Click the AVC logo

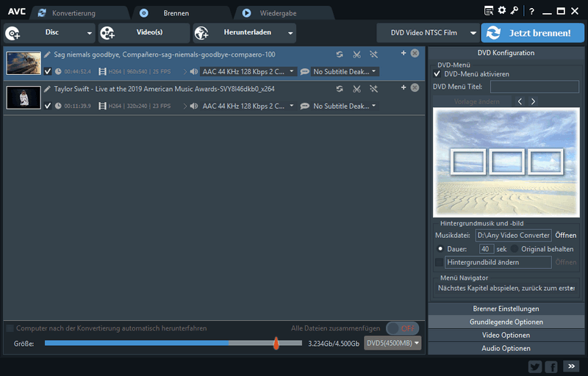point(16,12)
